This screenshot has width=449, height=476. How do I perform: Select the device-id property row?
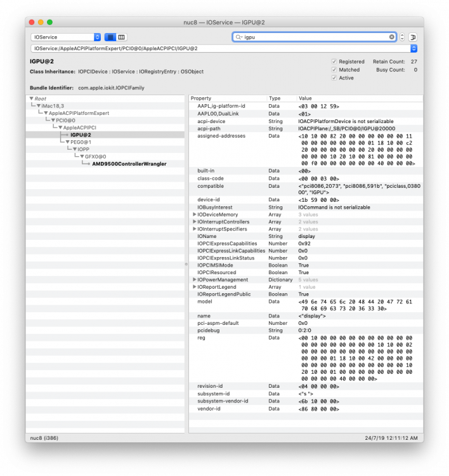pyautogui.click(x=306, y=200)
